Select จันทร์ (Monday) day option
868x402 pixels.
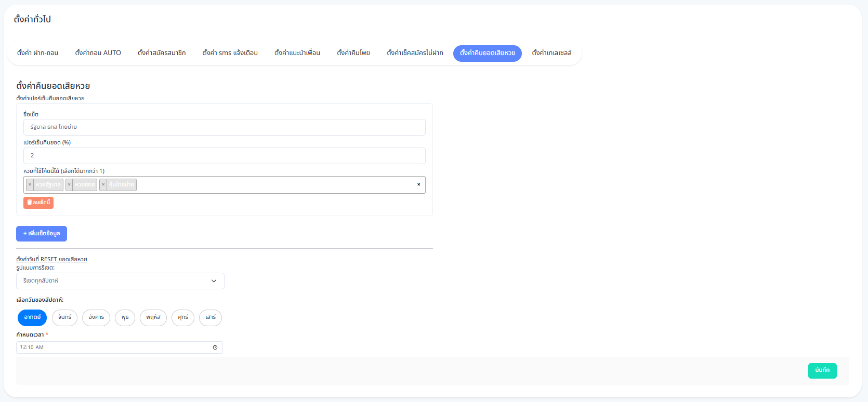coord(65,317)
